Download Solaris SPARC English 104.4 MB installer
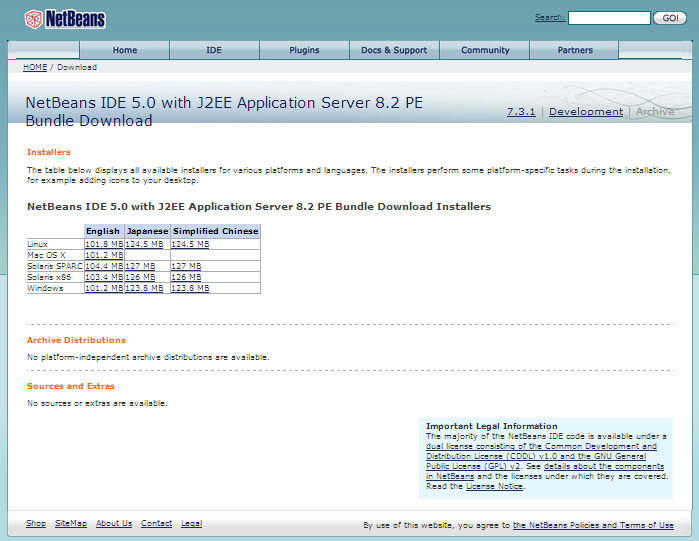 pyautogui.click(x=104, y=266)
